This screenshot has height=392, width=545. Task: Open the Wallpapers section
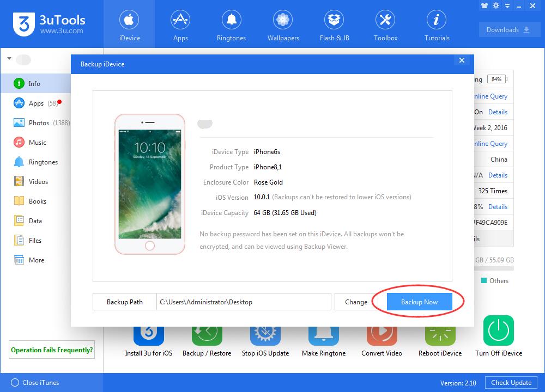click(282, 24)
